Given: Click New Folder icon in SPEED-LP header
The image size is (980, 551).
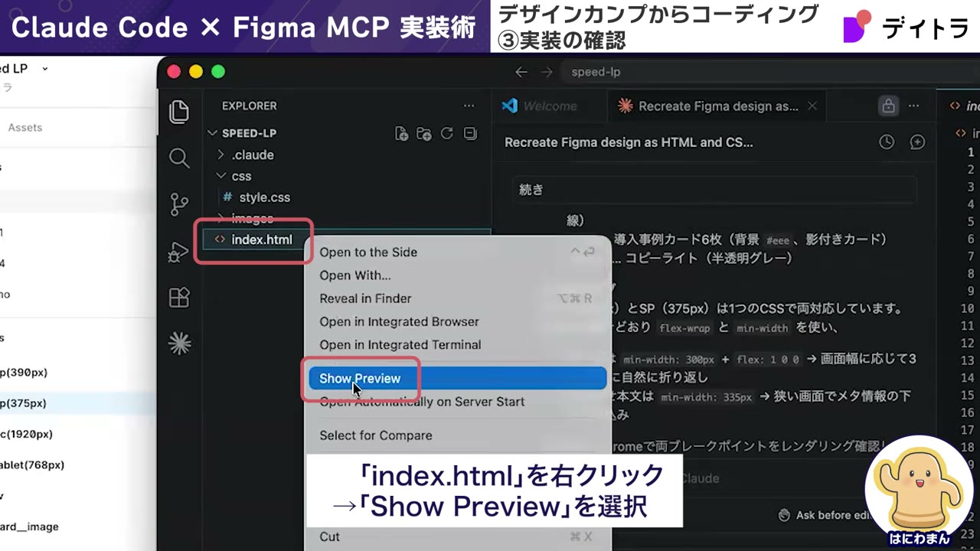Looking at the screenshot, I should click(x=424, y=134).
